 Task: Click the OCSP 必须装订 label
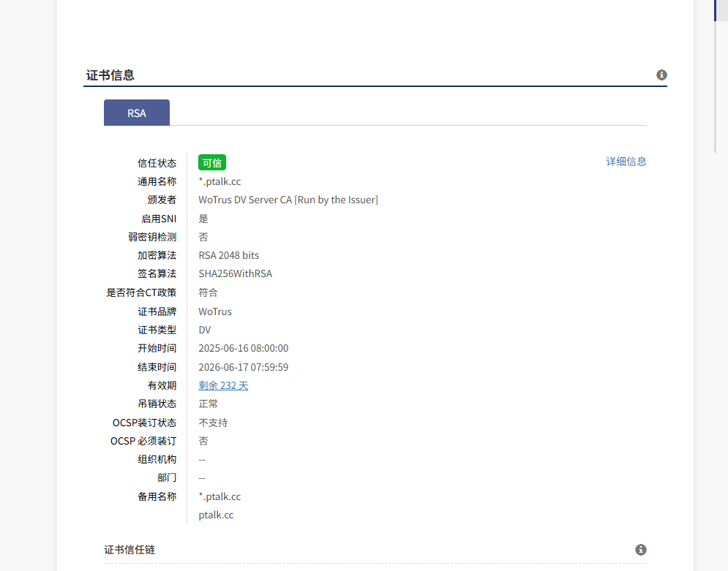click(143, 441)
